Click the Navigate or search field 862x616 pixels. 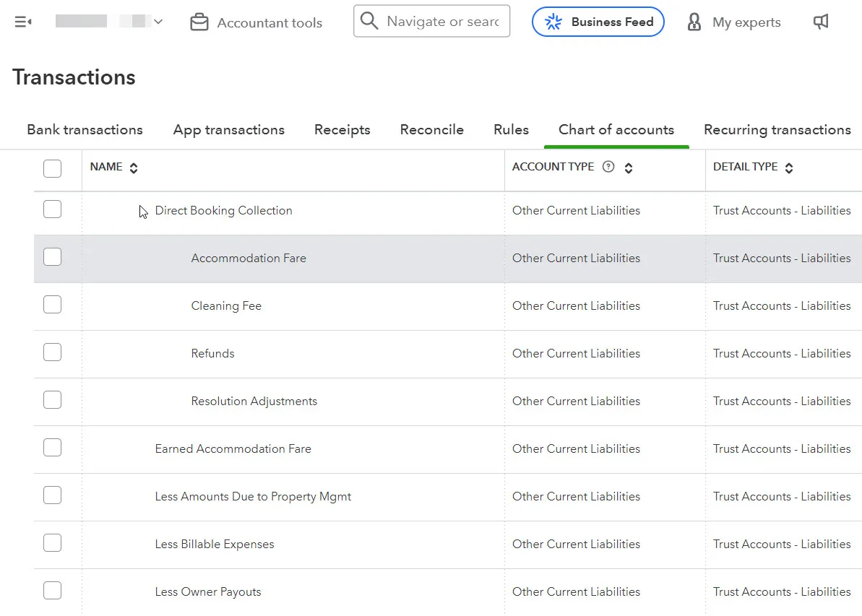click(x=444, y=22)
